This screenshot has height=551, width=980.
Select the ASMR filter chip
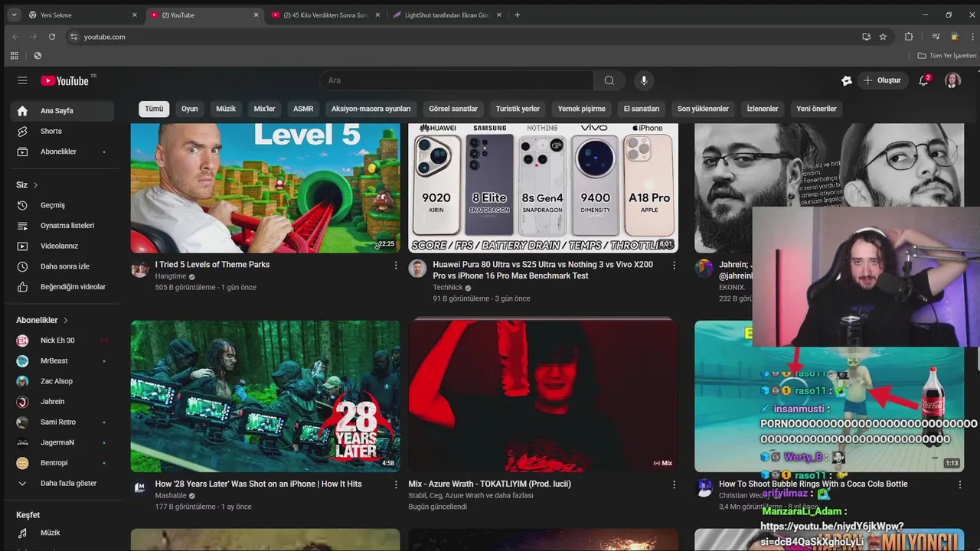click(303, 109)
